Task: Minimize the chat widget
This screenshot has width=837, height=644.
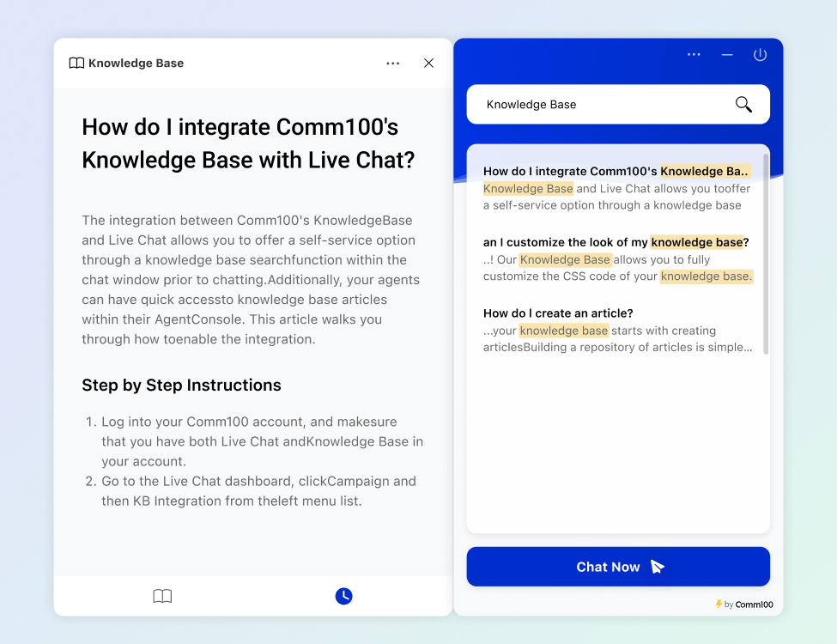Action: point(727,54)
